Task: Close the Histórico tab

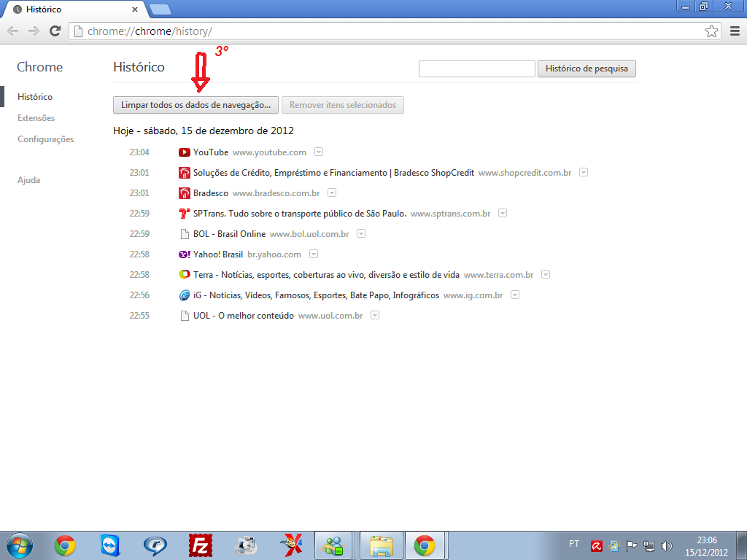Action: pyautogui.click(x=135, y=9)
